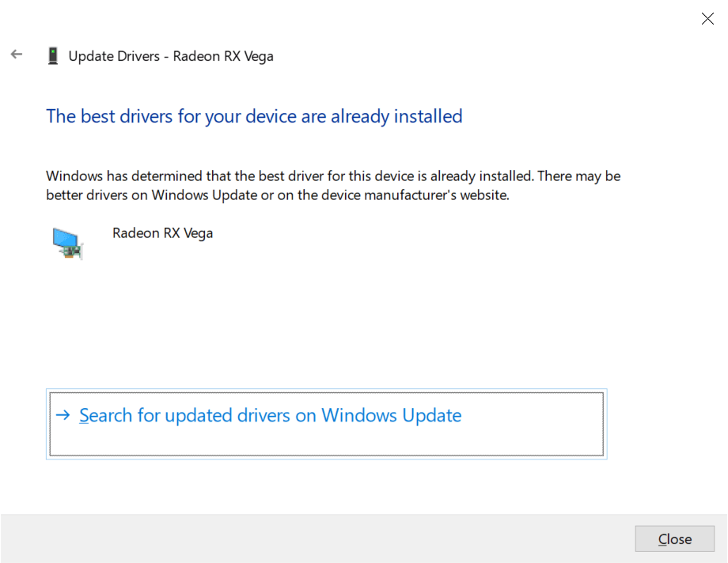This screenshot has height=563, width=728.
Task: Select the Radeon RX Vega device name label
Action: (162, 233)
